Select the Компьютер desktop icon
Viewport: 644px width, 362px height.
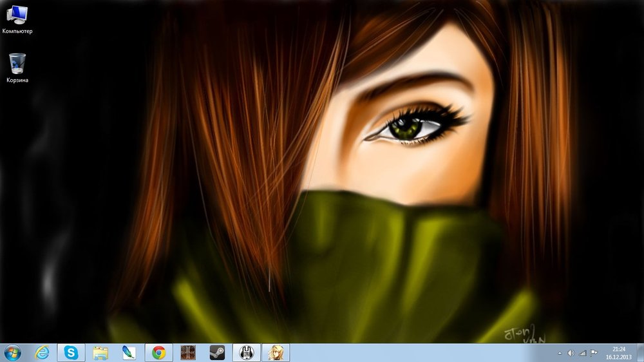tap(17, 18)
